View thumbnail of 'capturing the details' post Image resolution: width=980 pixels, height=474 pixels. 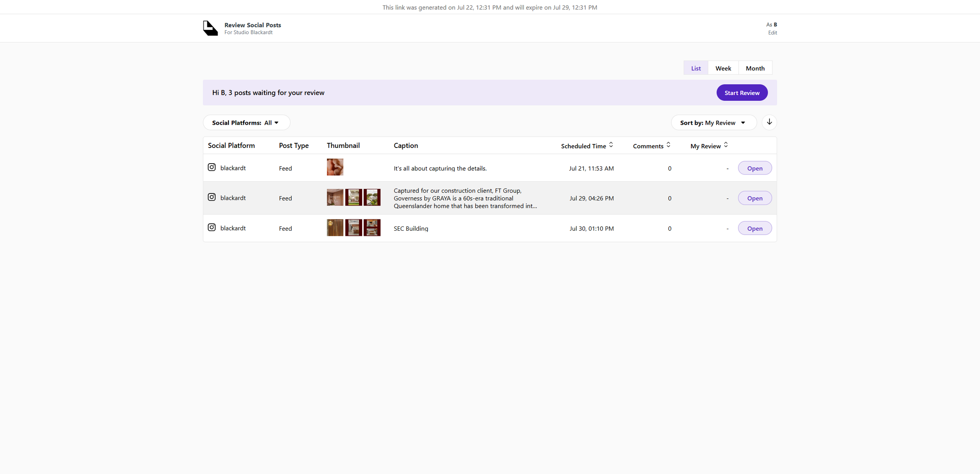pyautogui.click(x=335, y=167)
